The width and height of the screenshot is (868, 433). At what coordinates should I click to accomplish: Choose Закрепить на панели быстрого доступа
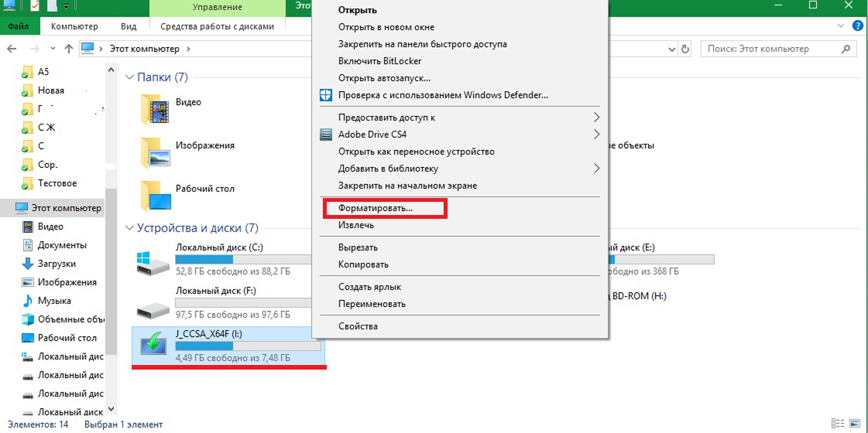pyautogui.click(x=422, y=44)
